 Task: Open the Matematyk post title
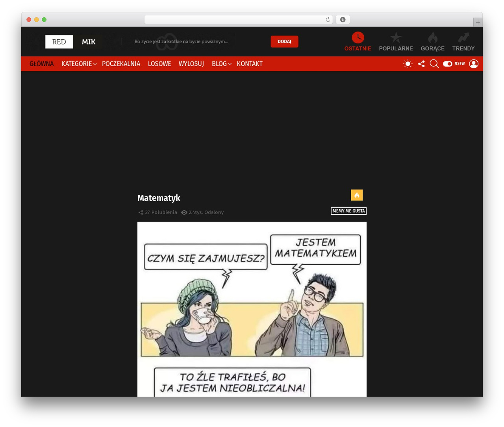(x=159, y=198)
